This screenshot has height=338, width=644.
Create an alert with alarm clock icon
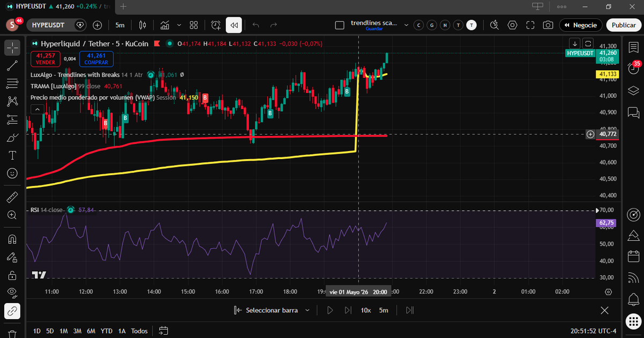216,25
